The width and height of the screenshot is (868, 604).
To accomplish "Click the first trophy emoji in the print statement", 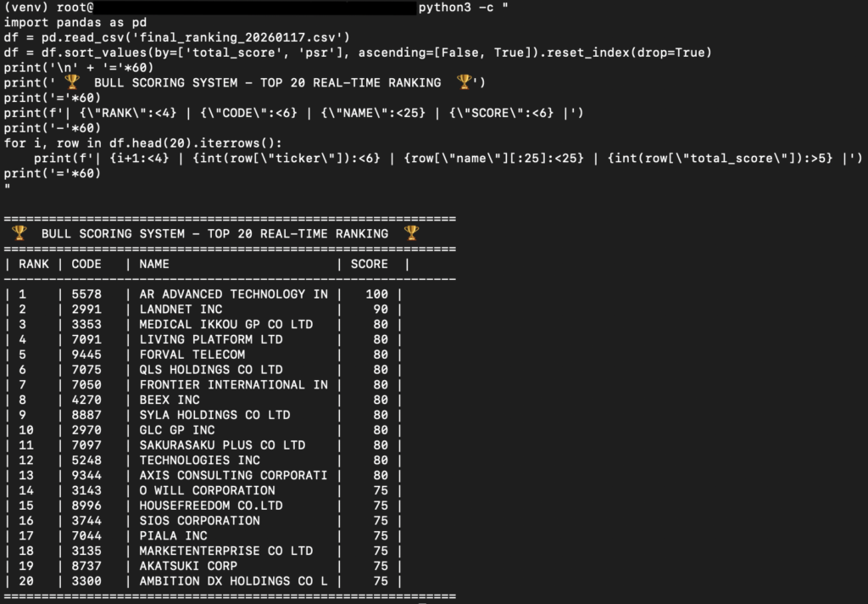I will (71, 82).
